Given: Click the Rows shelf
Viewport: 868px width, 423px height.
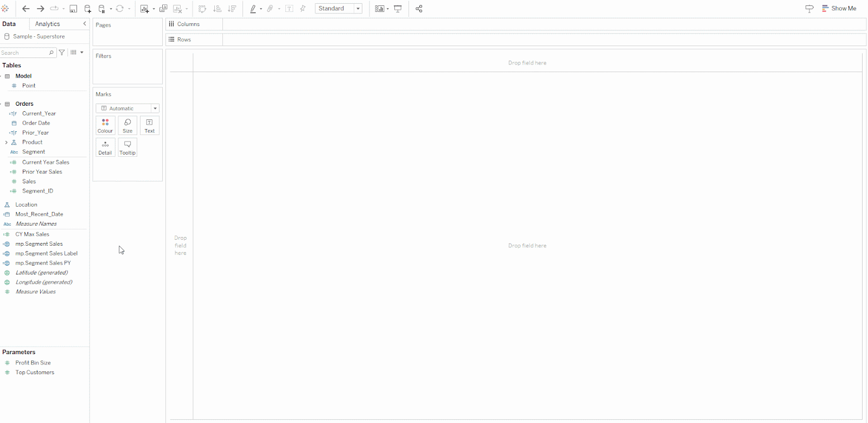Looking at the screenshot, I should [516, 40].
